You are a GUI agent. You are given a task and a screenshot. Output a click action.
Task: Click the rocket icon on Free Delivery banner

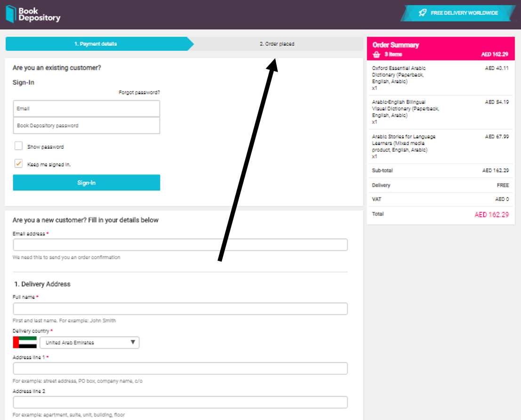[423, 13]
